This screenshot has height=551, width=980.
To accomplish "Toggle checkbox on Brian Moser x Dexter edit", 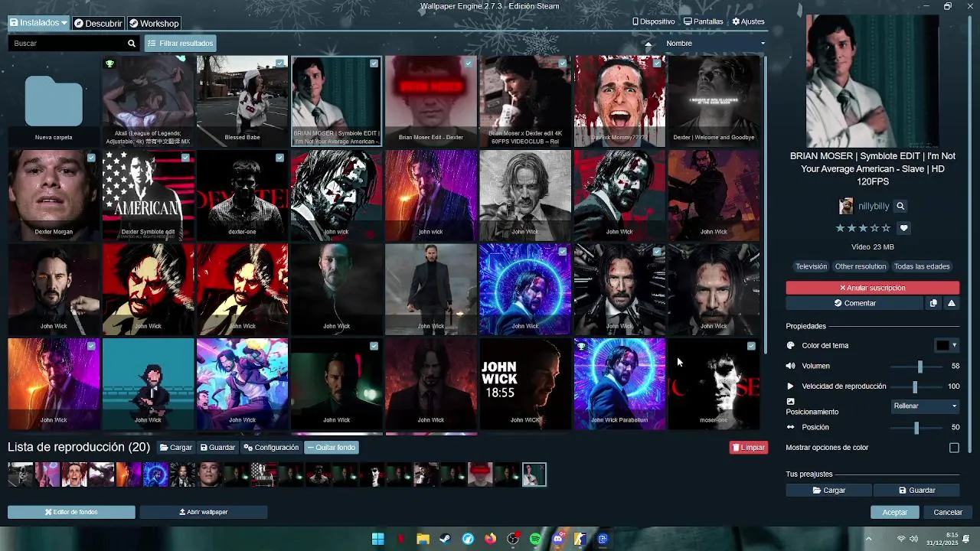I will pos(562,64).
